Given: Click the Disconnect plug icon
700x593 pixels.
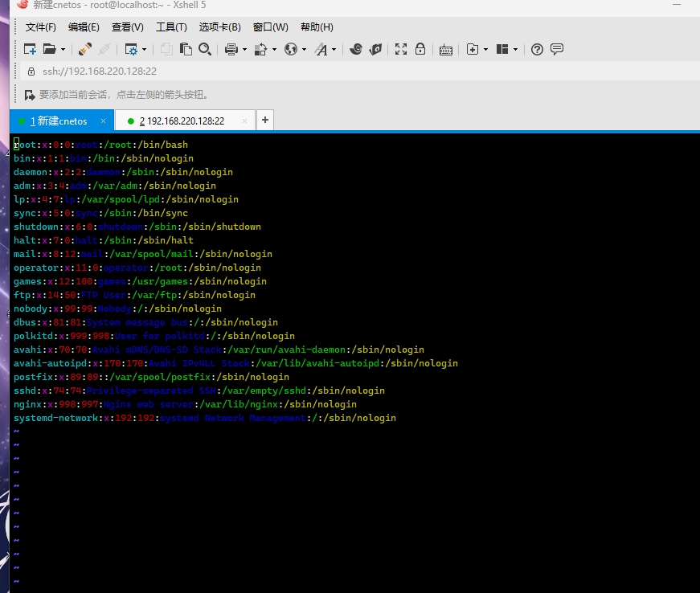Looking at the screenshot, I should click(104, 49).
